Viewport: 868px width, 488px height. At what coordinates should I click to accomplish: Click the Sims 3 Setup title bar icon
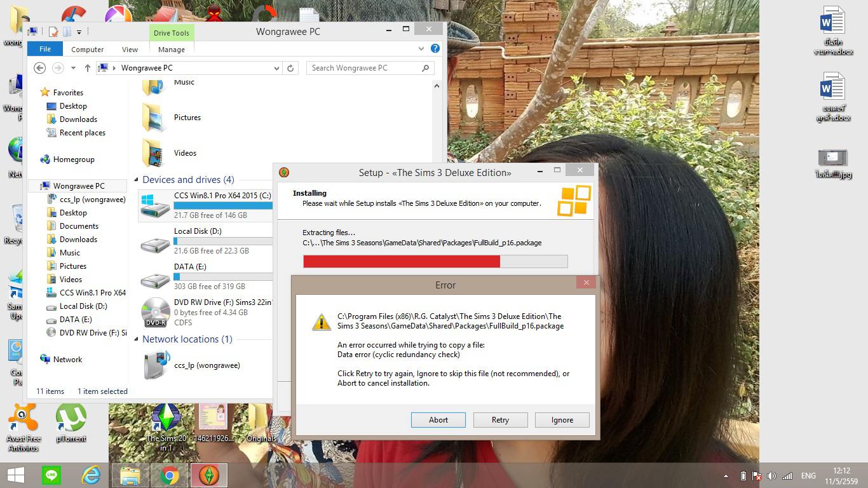click(x=285, y=172)
